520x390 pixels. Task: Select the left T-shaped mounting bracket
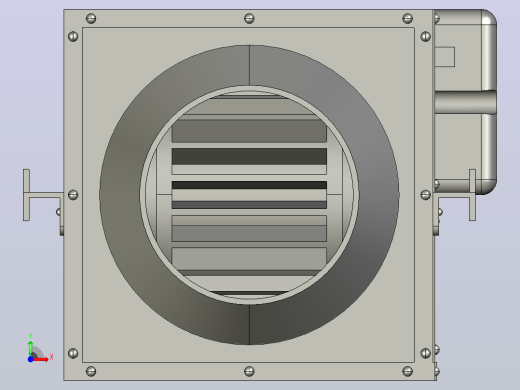tap(42, 195)
